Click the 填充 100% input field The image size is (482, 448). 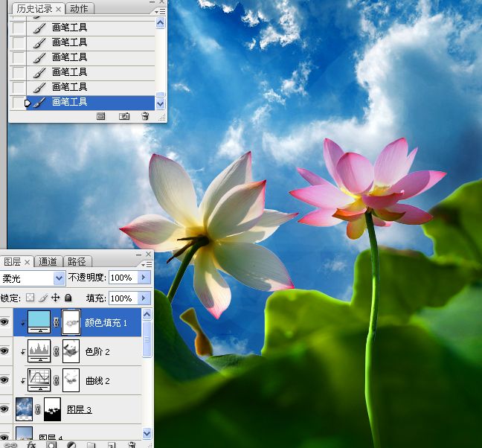tap(123, 298)
